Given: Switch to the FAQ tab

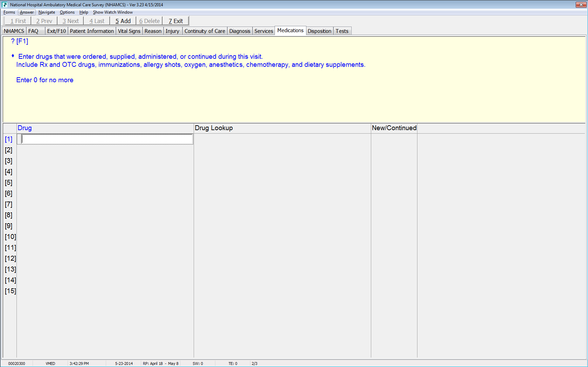Looking at the screenshot, I should pos(35,31).
